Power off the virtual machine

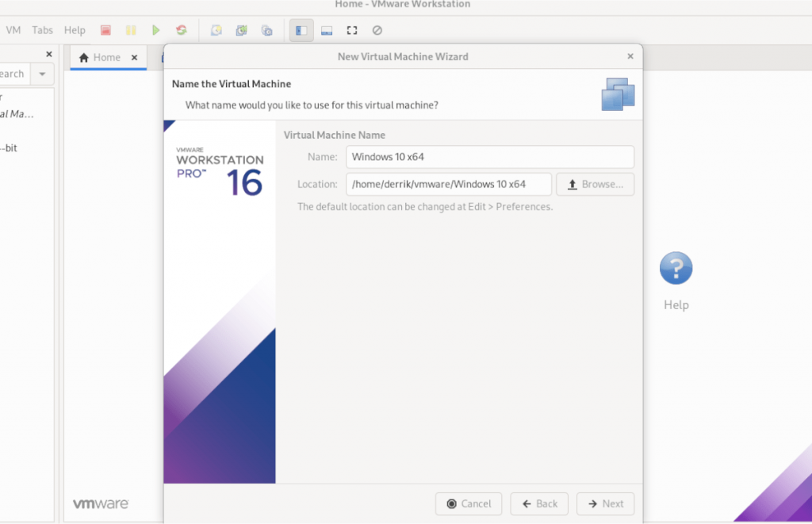click(105, 29)
